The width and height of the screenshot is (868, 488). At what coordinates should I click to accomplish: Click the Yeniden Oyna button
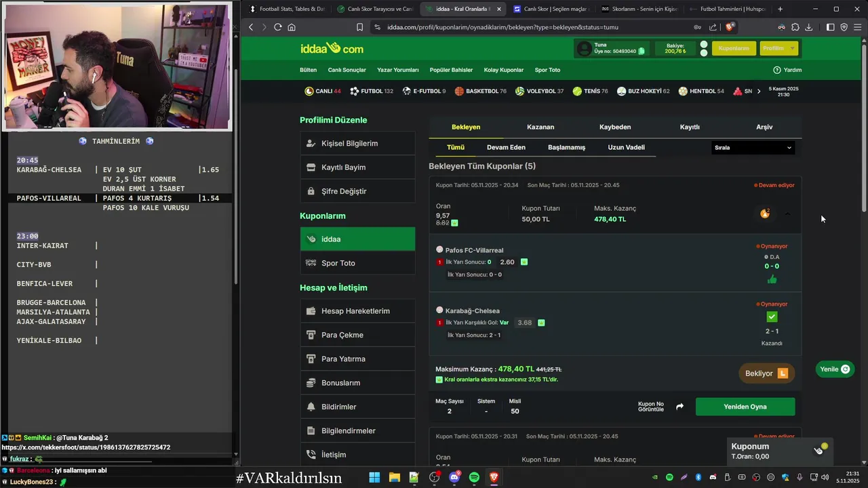[745, 407]
